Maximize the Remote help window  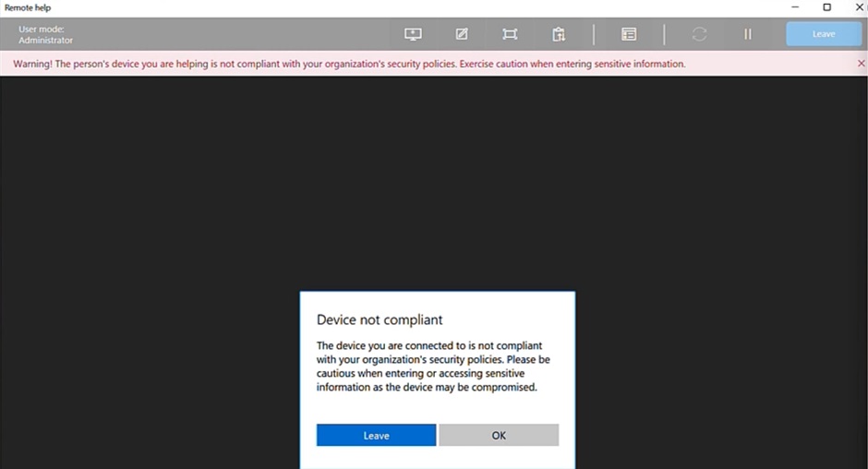click(827, 7)
